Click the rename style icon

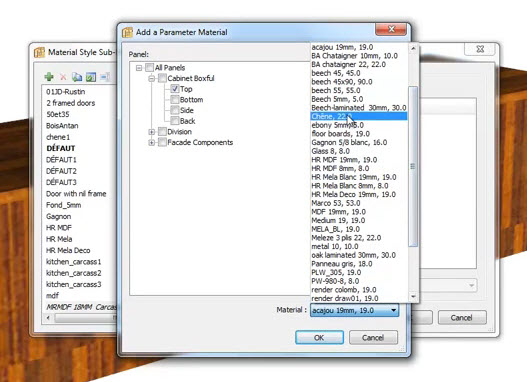(x=105, y=77)
